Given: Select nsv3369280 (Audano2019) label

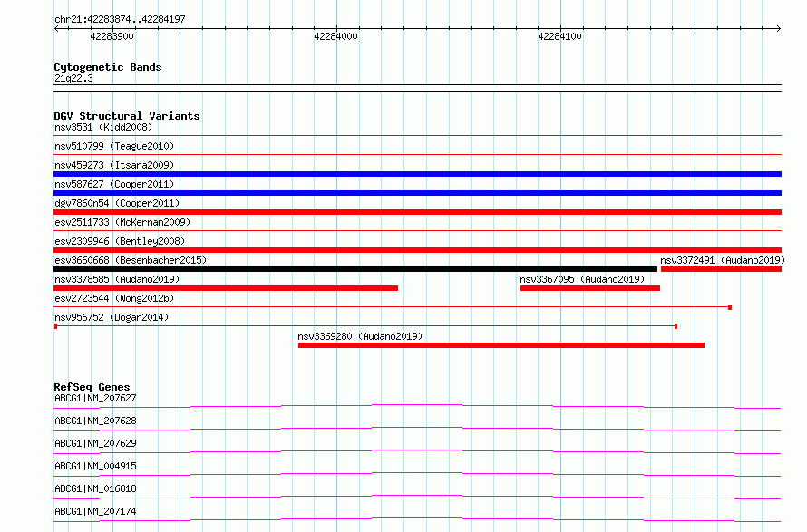Looking at the screenshot, I should tap(360, 336).
